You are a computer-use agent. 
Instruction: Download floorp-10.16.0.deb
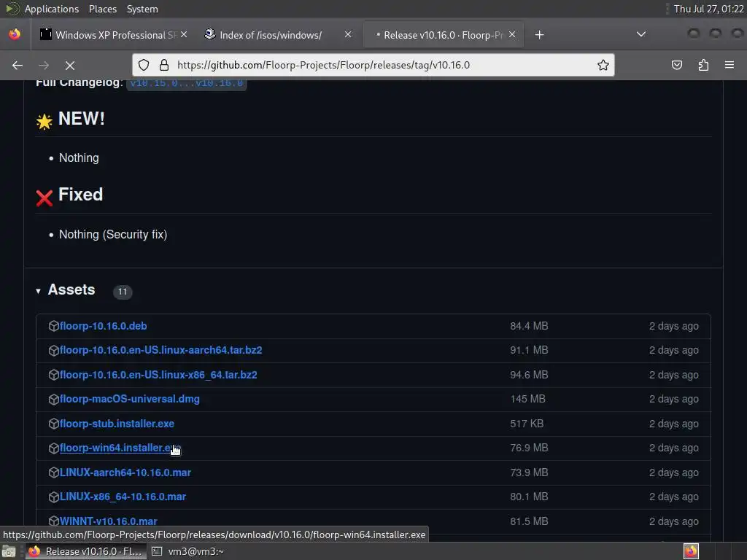(x=104, y=326)
